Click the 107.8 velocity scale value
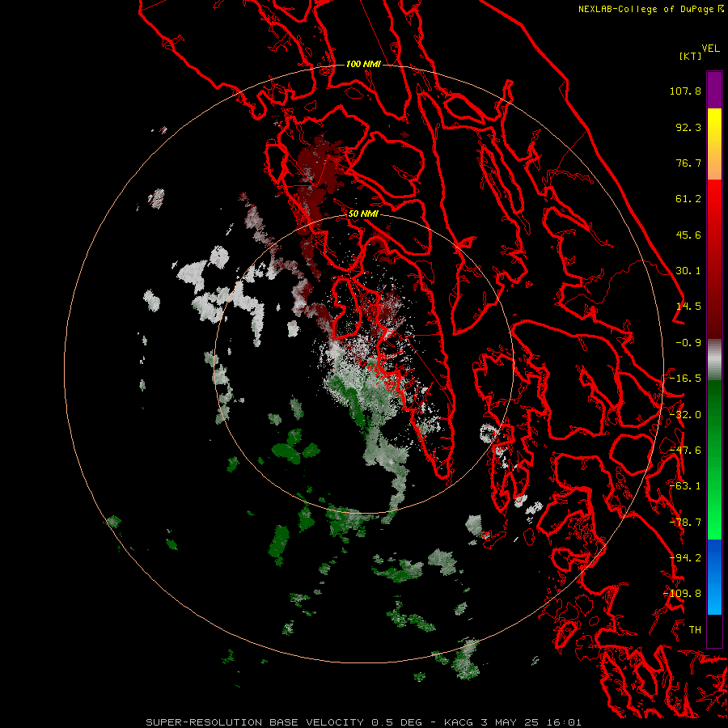728x728 pixels. point(685,91)
